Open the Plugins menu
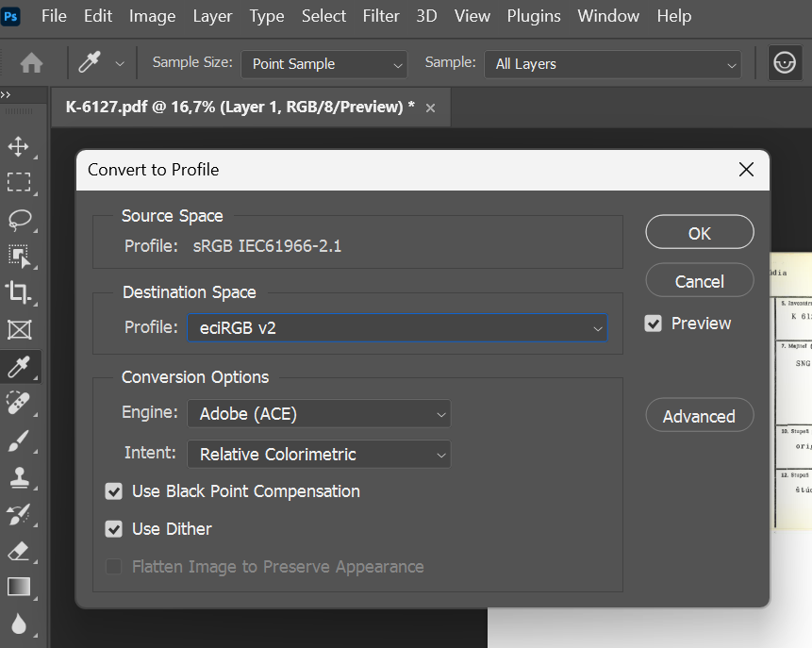The width and height of the screenshot is (812, 648). coord(534,17)
